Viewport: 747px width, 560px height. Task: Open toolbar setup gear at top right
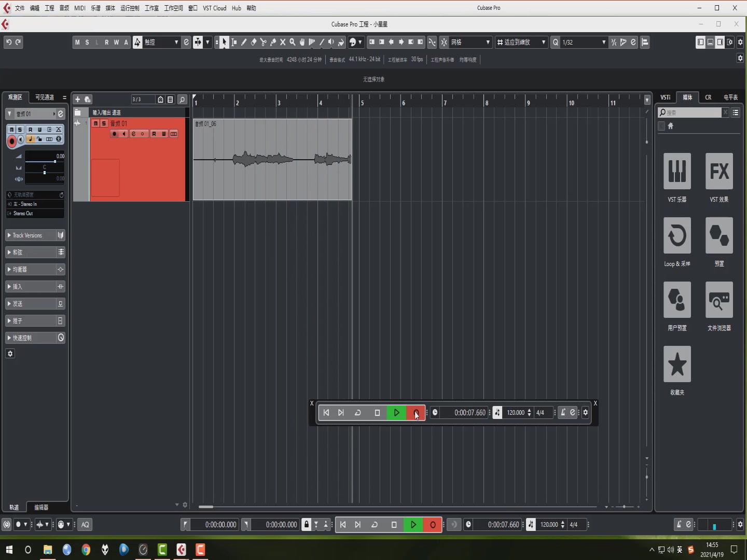(740, 42)
